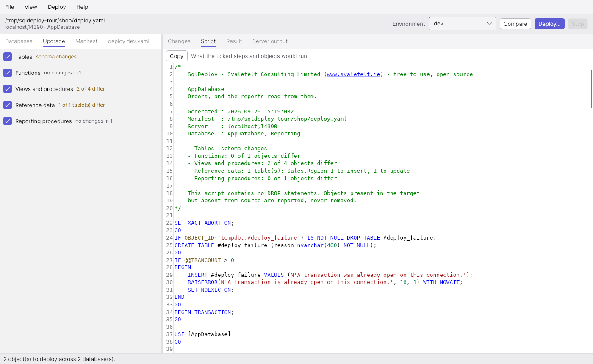Click the 'schema changes' label beside Tables
This screenshot has width=593, height=364.
[x=56, y=57]
